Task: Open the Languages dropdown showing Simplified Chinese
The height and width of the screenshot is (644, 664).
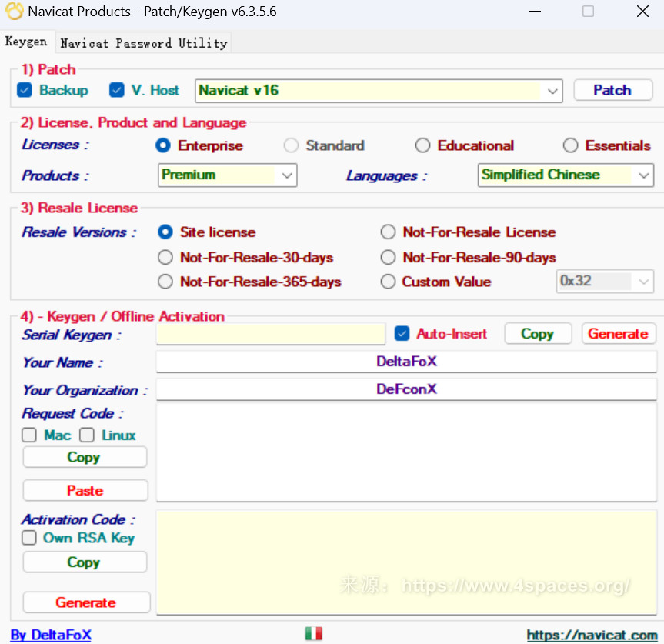Action: tap(643, 175)
